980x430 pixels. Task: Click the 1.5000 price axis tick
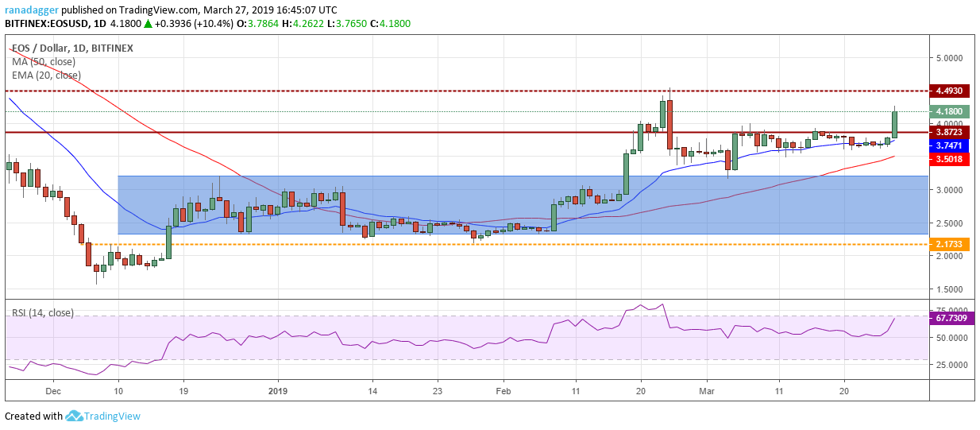(950, 289)
